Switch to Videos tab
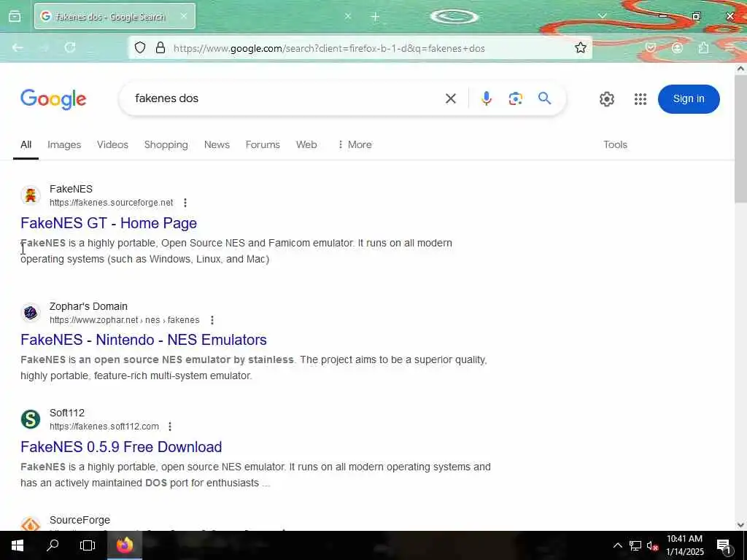The height and width of the screenshot is (560, 747). [x=112, y=145]
